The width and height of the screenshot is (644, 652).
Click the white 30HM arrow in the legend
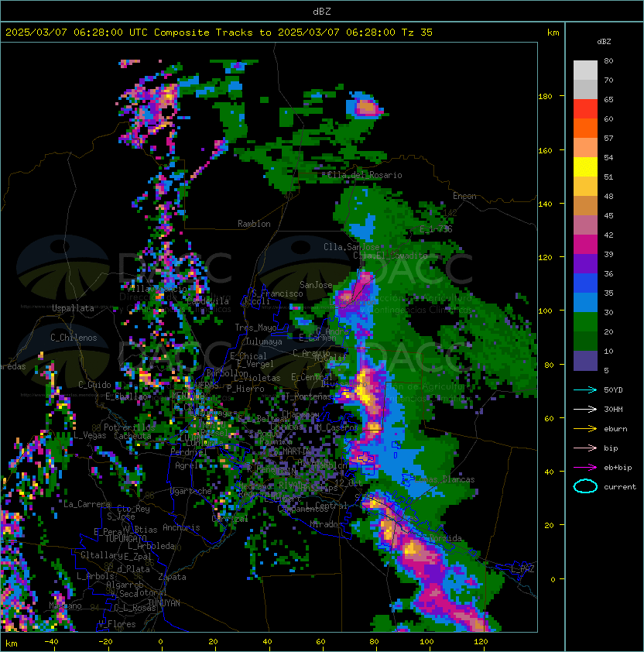click(x=585, y=409)
